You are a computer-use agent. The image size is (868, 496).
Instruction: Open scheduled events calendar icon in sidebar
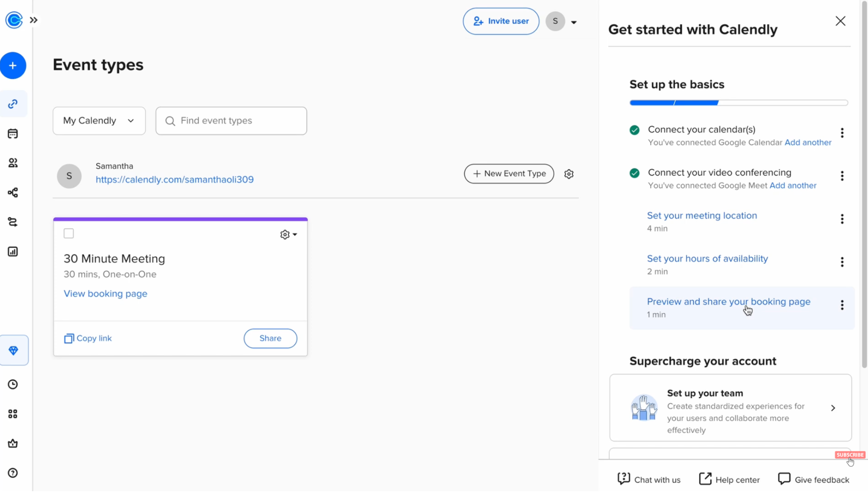tap(13, 134)
